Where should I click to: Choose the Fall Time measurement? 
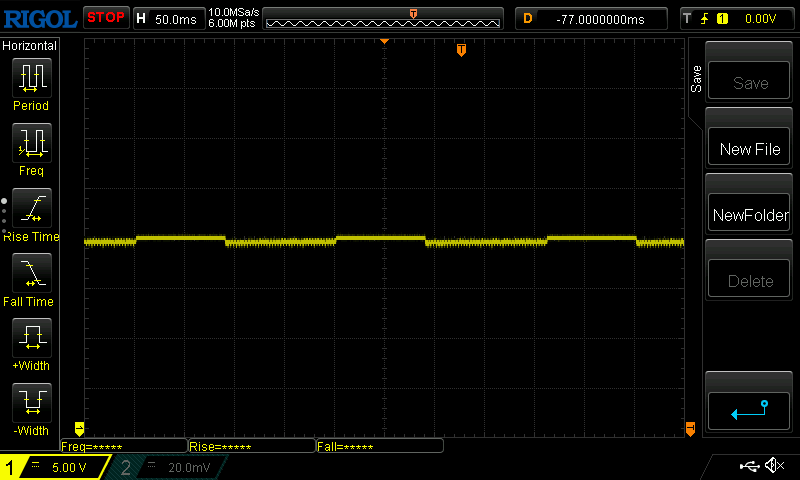click(x=30, y=273)
